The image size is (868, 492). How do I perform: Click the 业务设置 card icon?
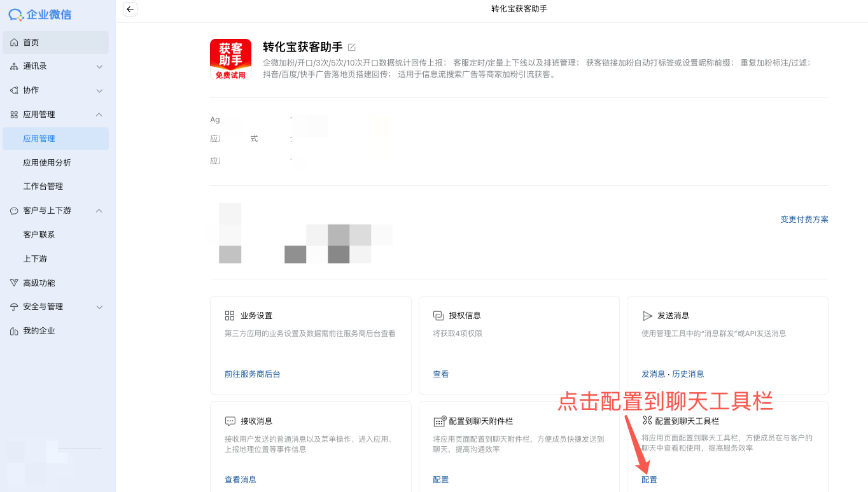click(230, 316)
